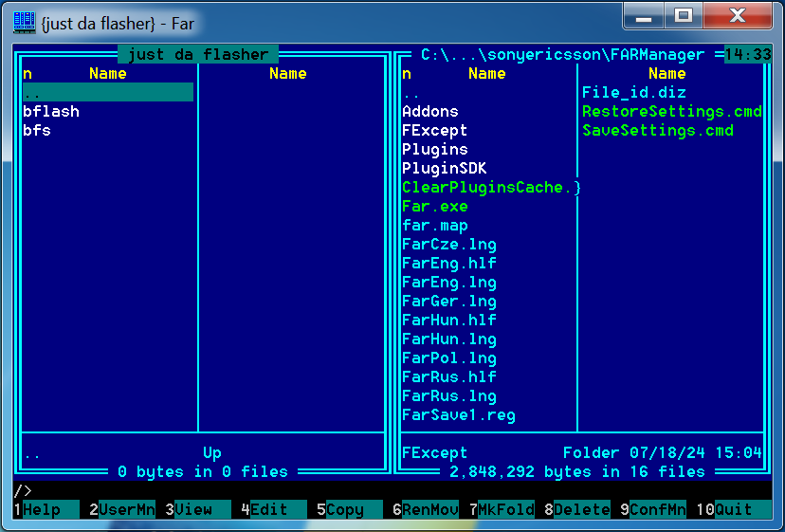
Task: Select the PluginSDK folder
Action: 445,168
